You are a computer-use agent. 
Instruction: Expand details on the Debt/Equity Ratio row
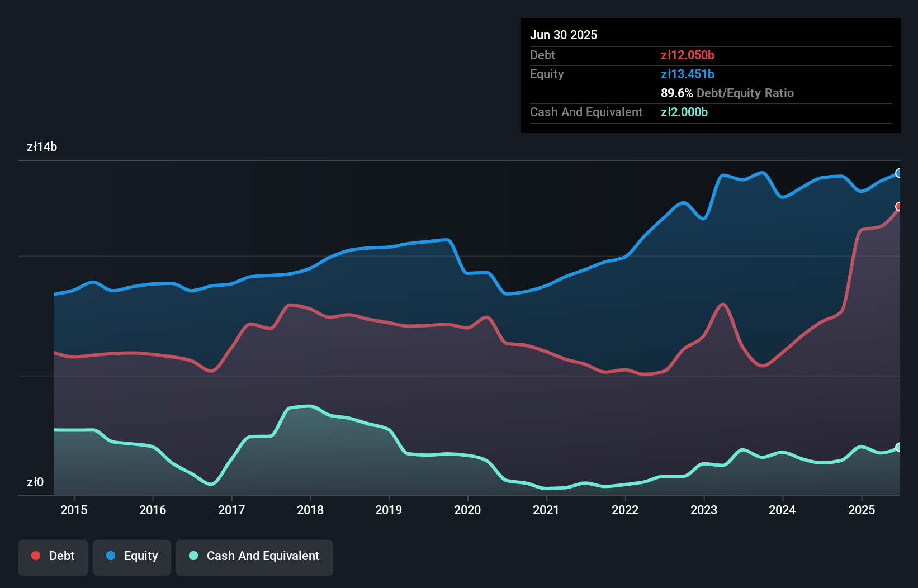[727, 93]
